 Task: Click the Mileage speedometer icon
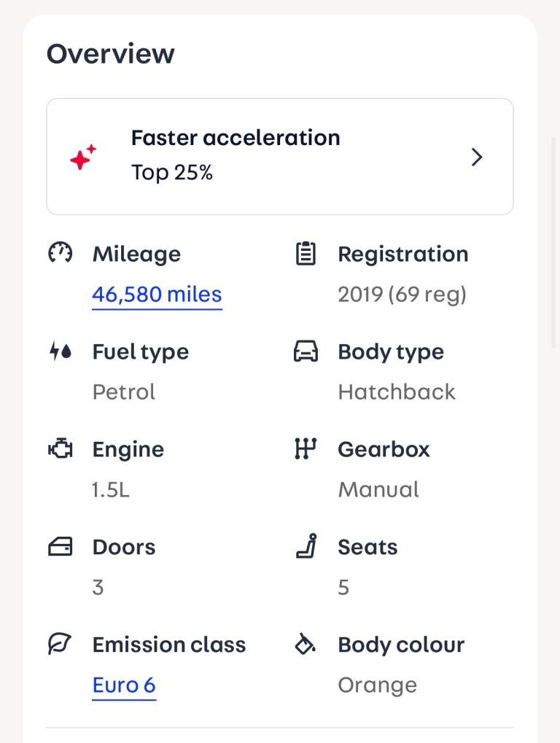tap(61, 252)
